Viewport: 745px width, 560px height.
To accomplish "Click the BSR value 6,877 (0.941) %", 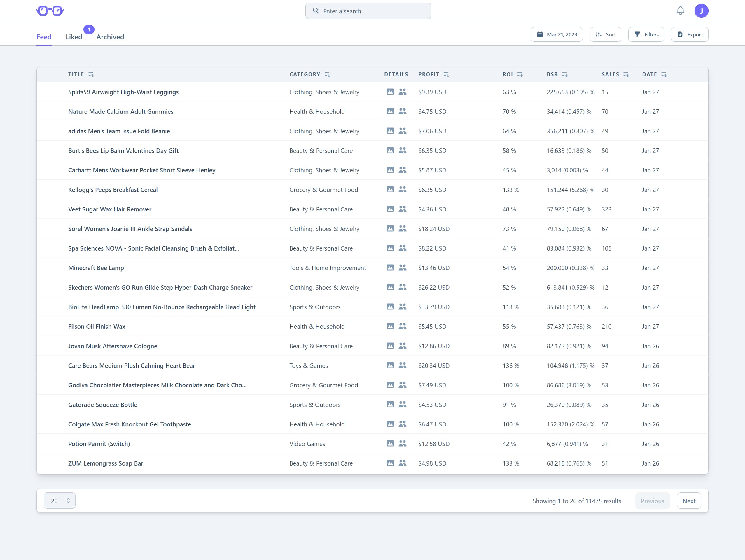I will coord(567,444).
